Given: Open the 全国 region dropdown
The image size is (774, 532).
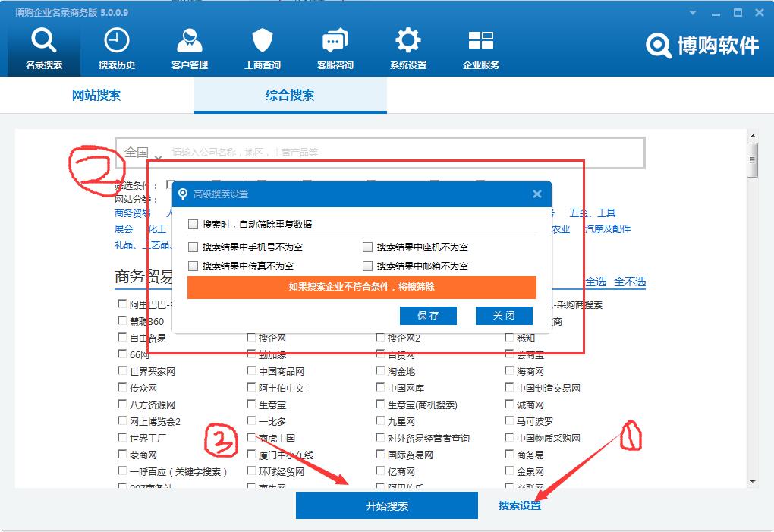Looking at the screenshot, I should 137,153.
